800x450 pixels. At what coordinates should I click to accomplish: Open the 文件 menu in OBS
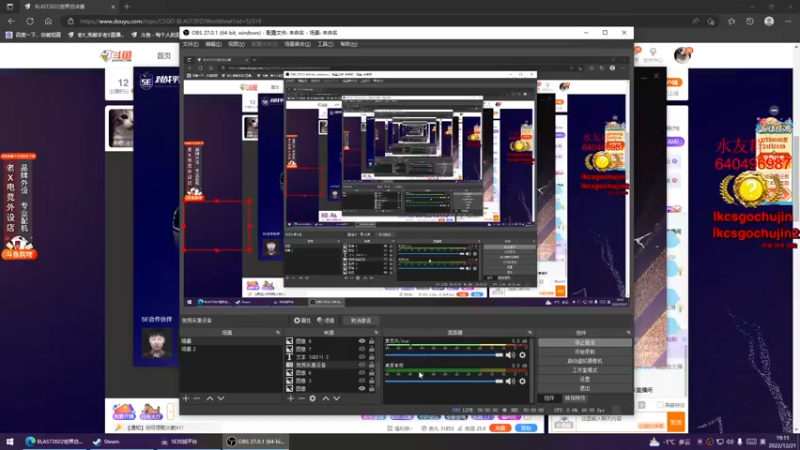click(x=190, y=44)
